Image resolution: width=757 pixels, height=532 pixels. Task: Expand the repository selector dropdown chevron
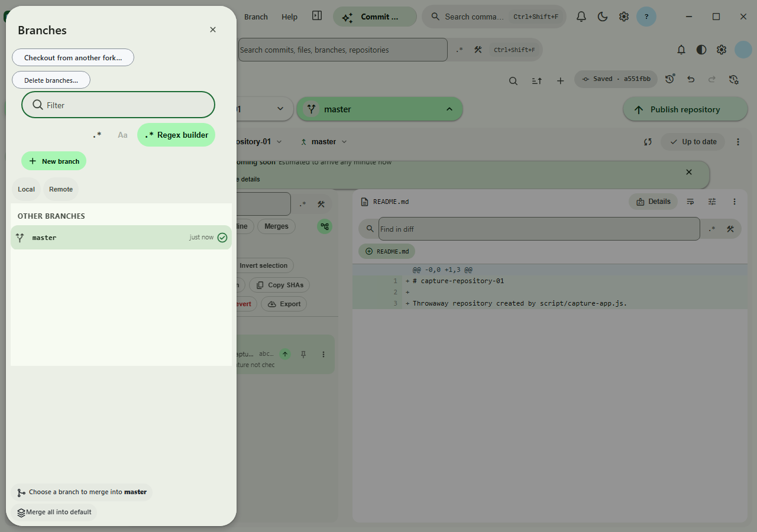coord(280,109)
